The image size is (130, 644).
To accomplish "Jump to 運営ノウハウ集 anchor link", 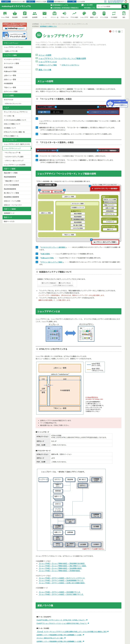I will tap(45, 70).
